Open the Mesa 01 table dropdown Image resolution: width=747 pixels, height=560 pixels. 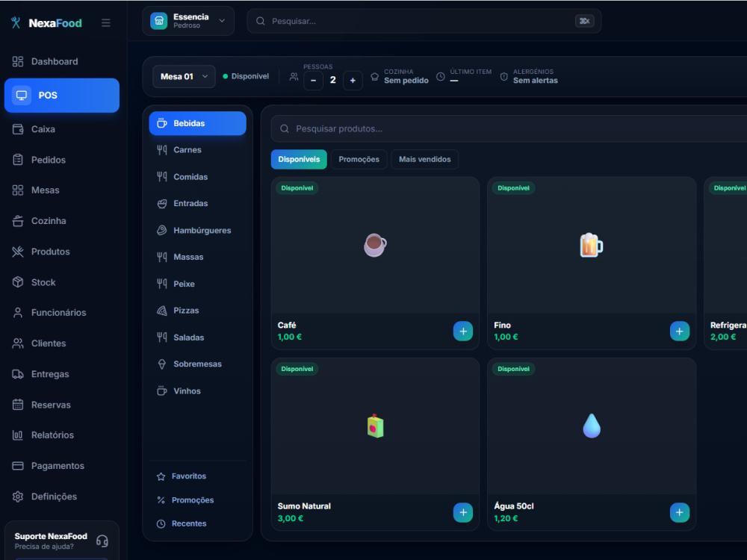click(x=184, y=77)
